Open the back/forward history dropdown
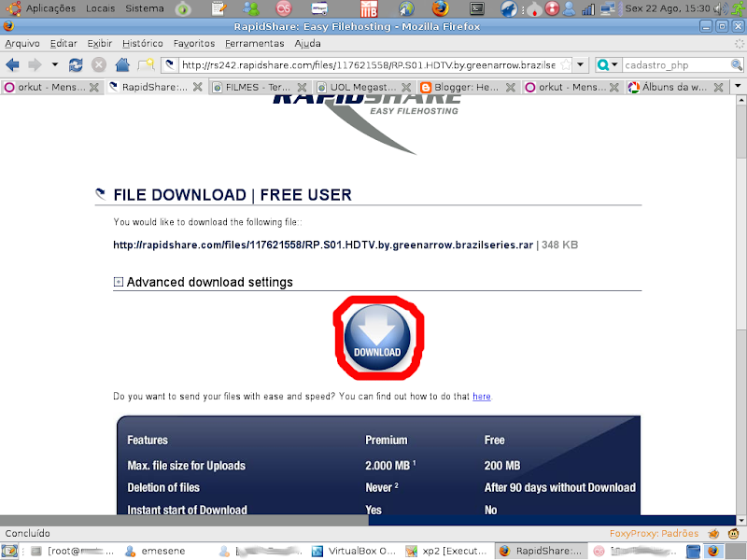Image resolution: width=747 pixels, height=560 pixels. point(55,64)
